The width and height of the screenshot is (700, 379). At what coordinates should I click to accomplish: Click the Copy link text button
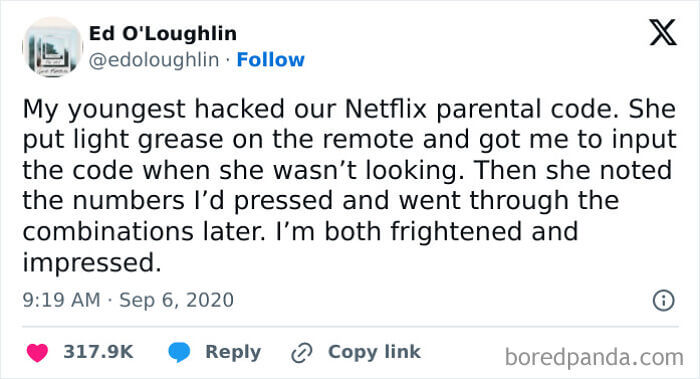[x=374, y=352]
